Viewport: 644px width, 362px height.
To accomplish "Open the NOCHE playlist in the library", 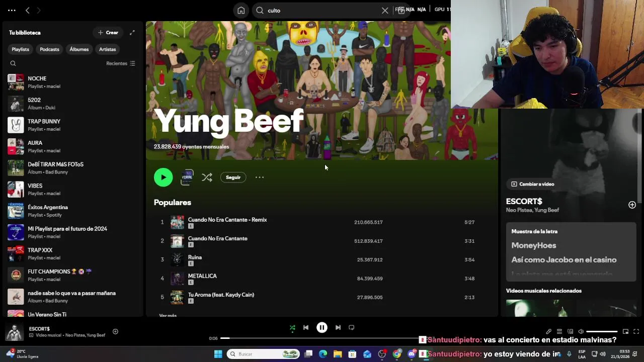I will (x=73, y=82).
